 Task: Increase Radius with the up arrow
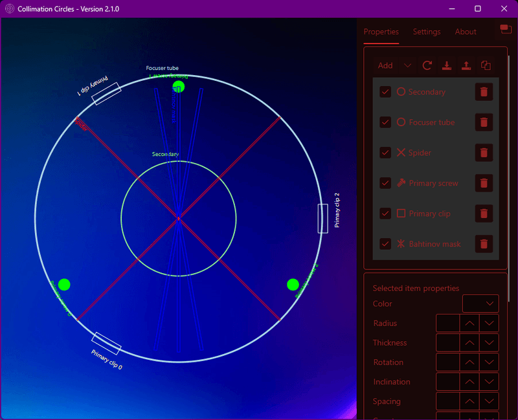(469, 323)
